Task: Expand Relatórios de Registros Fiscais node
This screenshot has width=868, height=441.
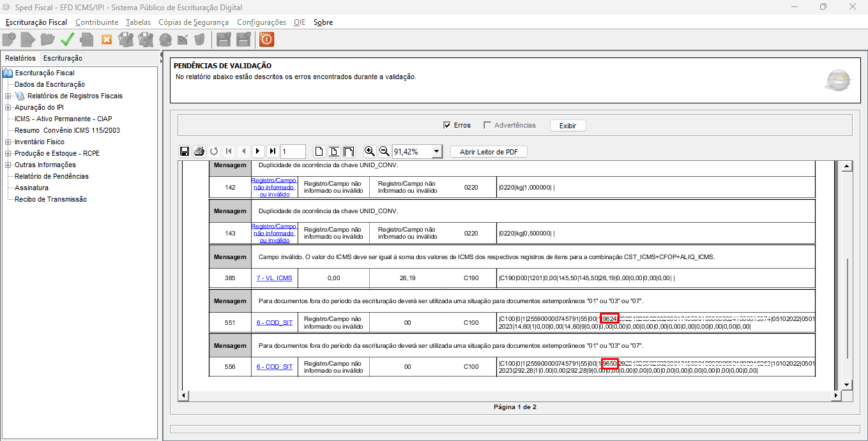Action: (x=8, y=96)
